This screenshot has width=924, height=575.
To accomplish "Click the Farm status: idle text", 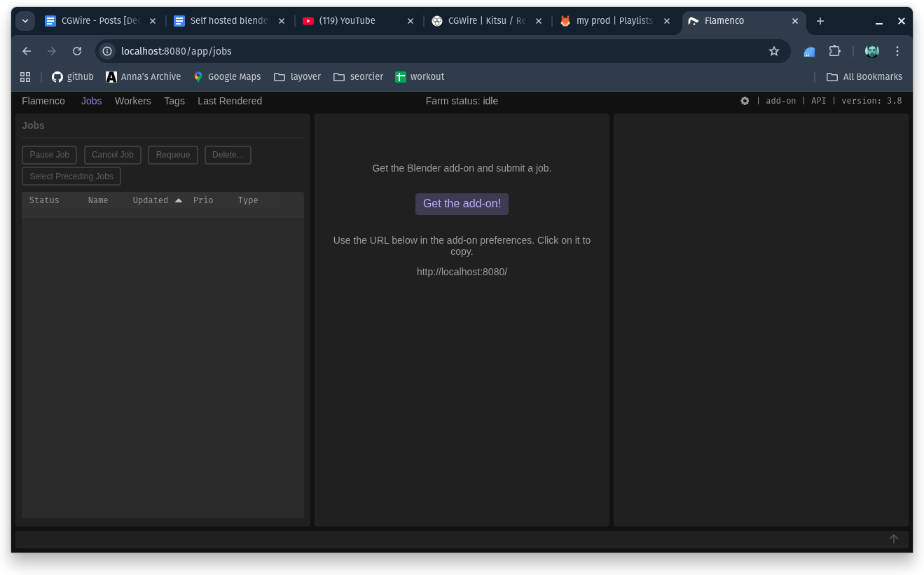I will tap(462, 101).
